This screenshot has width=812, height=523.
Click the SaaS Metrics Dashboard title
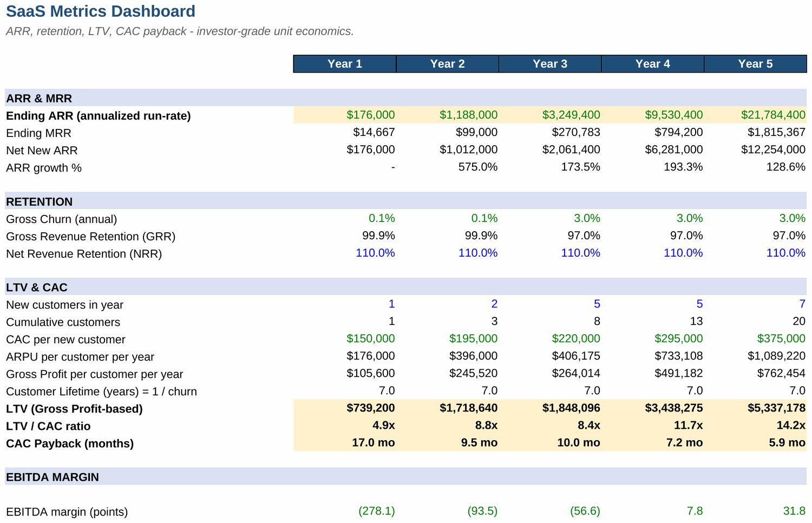pos(101,11)
